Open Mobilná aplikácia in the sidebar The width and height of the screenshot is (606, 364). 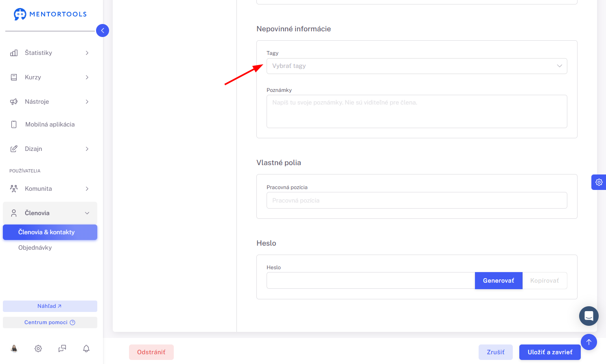click(x=50, y=124)
